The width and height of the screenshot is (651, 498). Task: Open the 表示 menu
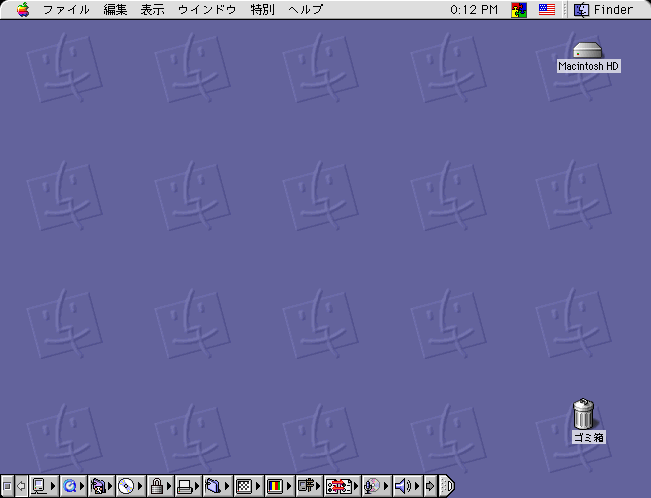152,9
